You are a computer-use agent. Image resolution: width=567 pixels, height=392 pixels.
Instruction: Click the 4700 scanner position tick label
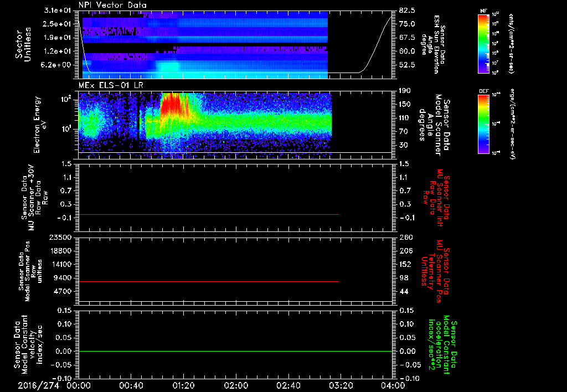pos(63,291)
